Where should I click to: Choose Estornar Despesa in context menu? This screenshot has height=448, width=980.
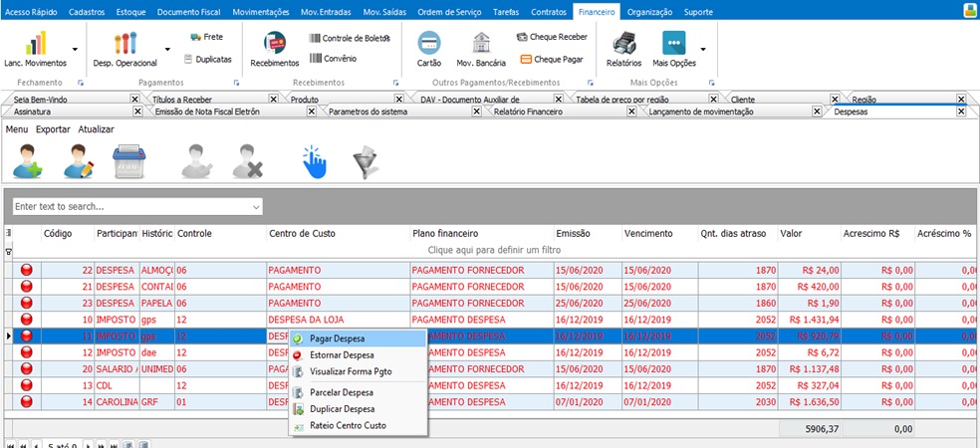coord(342,354)
